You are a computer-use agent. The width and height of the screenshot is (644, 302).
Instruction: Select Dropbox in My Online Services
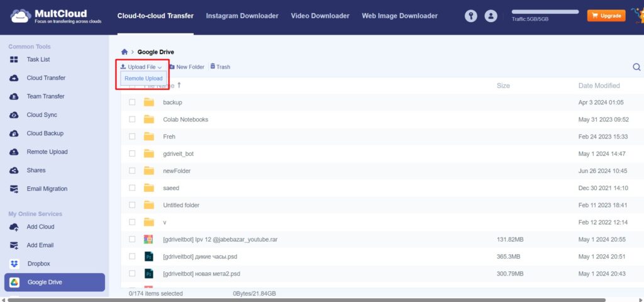click(x=38, y=264)
